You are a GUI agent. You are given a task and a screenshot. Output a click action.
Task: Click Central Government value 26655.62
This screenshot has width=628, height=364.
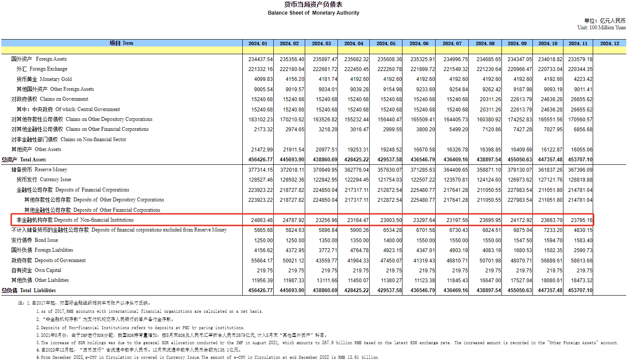pos(582,110)
